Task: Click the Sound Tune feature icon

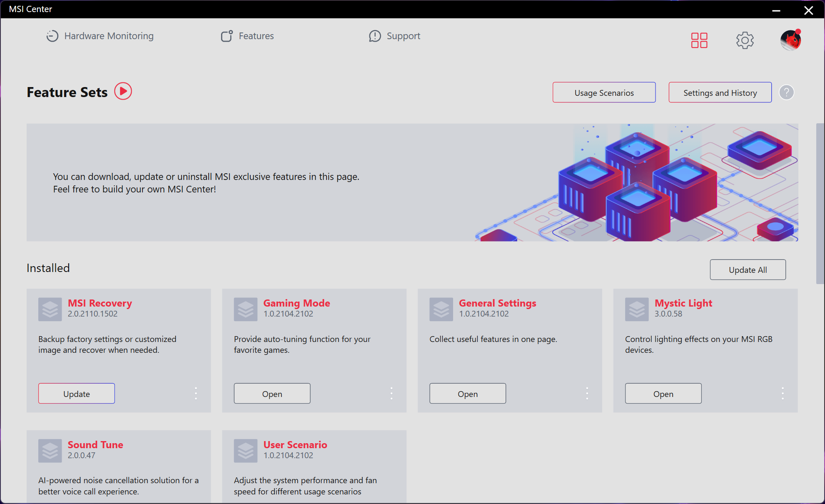Action: click(x=50, y=450)
